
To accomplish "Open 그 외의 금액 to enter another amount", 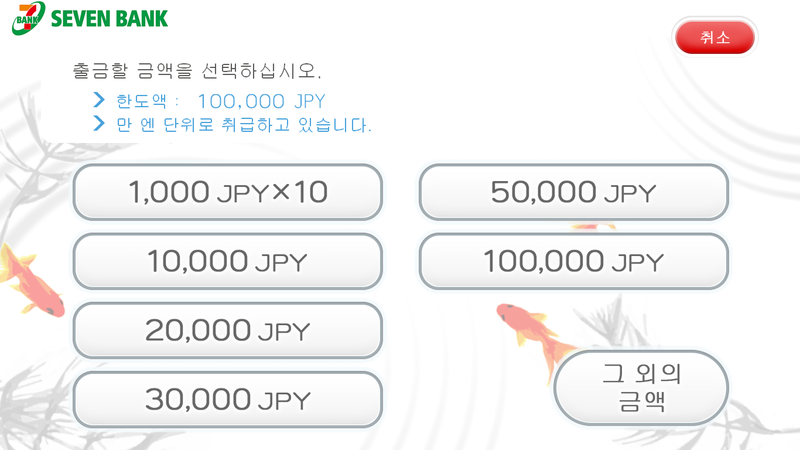I will 641,388.
